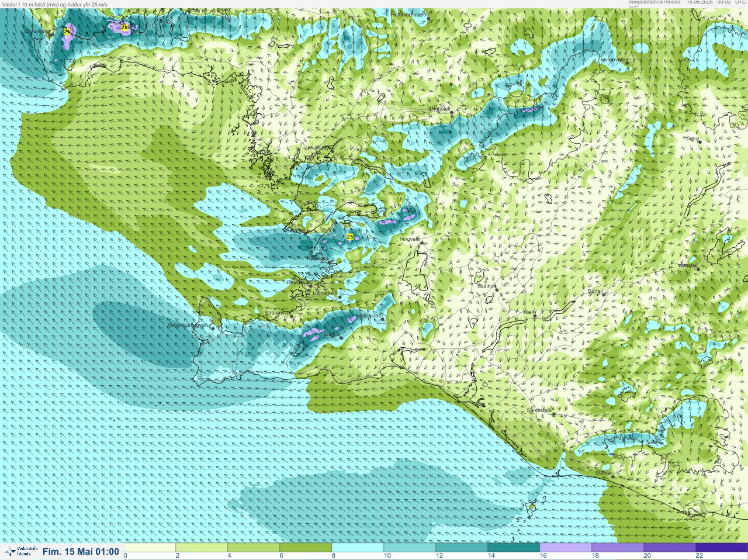Screen dimensions: 748x560
Task: Click the run date '15.05.2025' at top right
Action: [699, 2]
